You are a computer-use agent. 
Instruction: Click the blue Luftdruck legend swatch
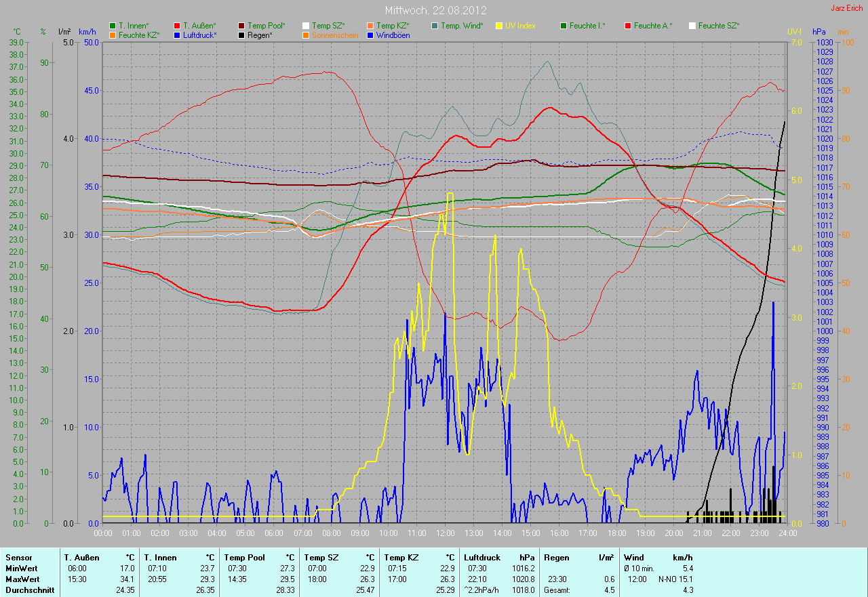[x=177, y=35]
